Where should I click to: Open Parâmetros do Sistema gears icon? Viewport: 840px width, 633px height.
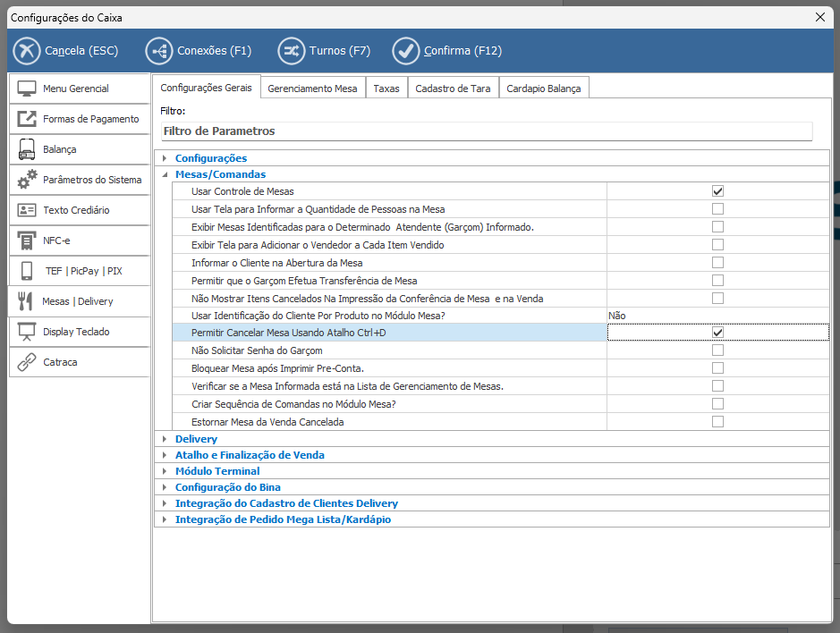point(27,180)
